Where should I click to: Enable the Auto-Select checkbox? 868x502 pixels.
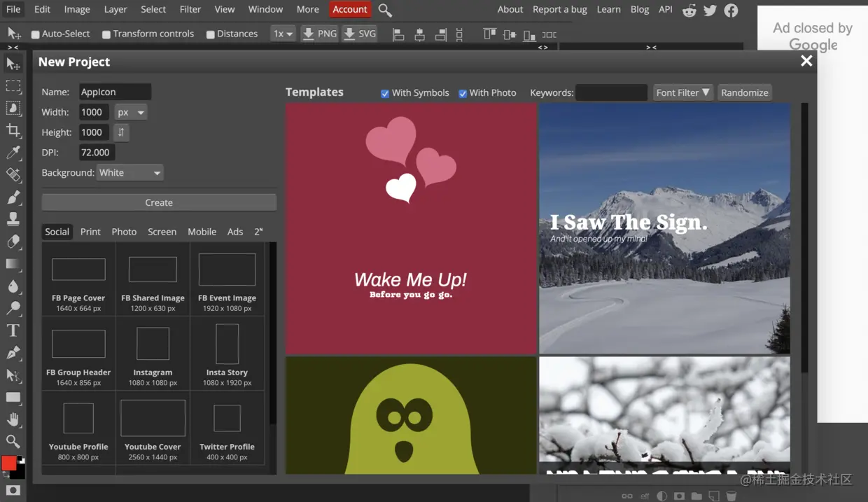coord(36,34)
